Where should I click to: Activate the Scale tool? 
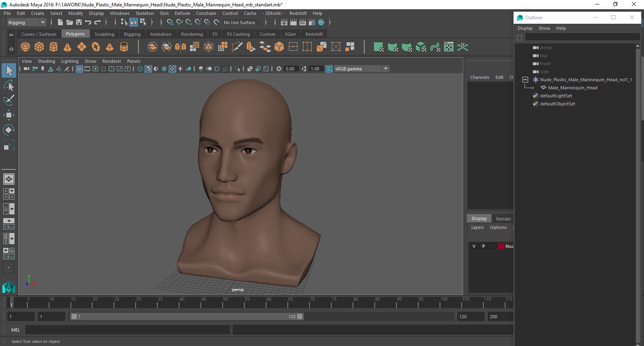9,144
